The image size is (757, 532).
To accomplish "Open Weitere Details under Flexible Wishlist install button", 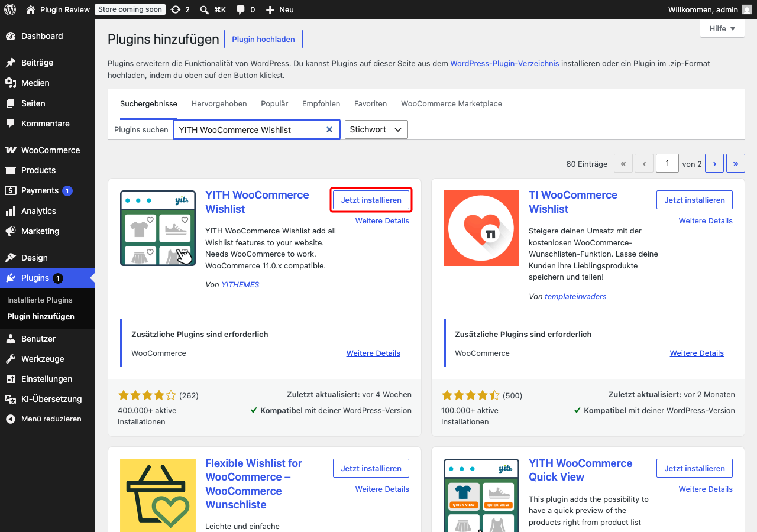I will tap(382, 489).
